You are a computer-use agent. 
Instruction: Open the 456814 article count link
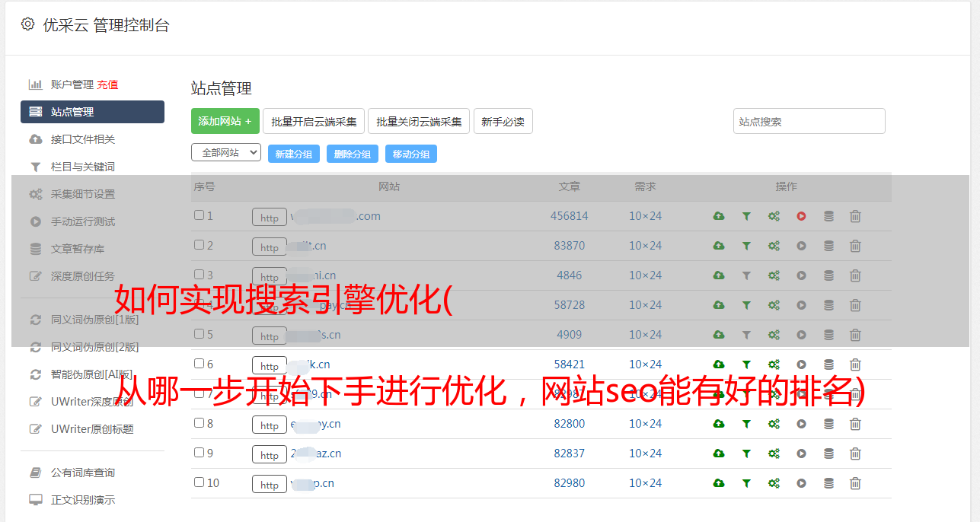click(x=570, y=216)
